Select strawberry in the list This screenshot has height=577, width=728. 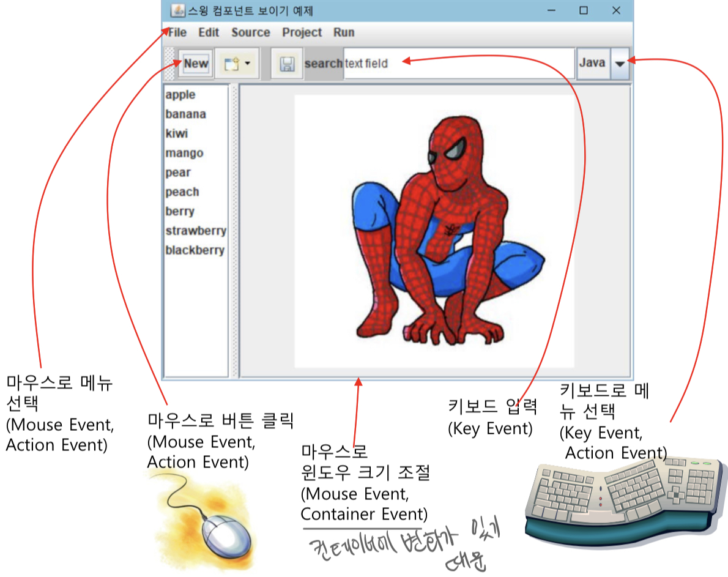(x=196, y=231)
